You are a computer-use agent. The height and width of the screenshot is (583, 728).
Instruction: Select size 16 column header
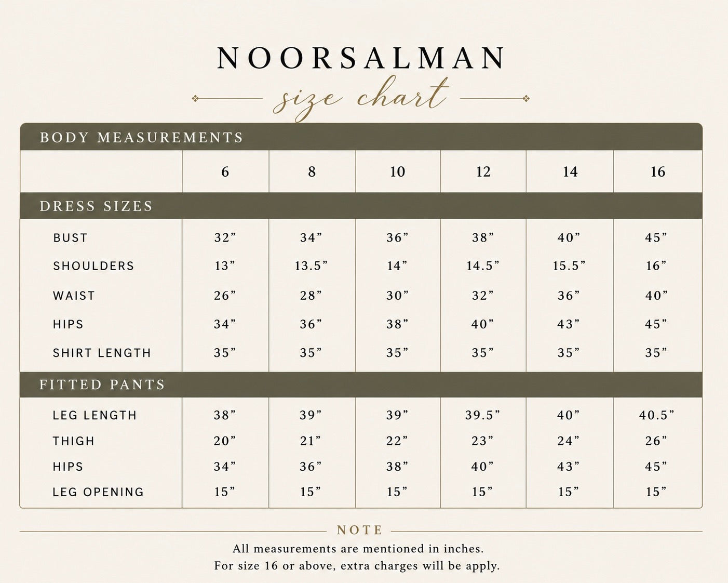657,171
